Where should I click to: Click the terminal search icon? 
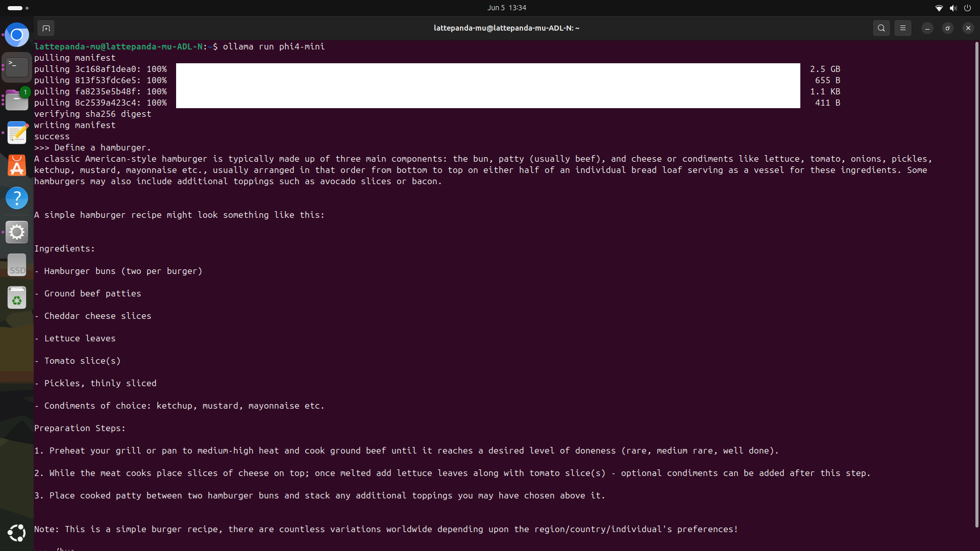[x=881, y=28]
